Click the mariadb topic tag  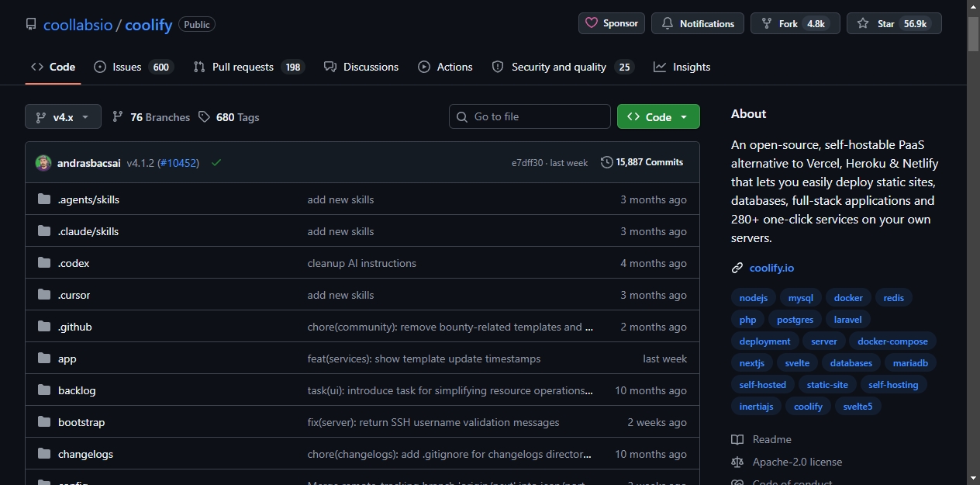911,363
